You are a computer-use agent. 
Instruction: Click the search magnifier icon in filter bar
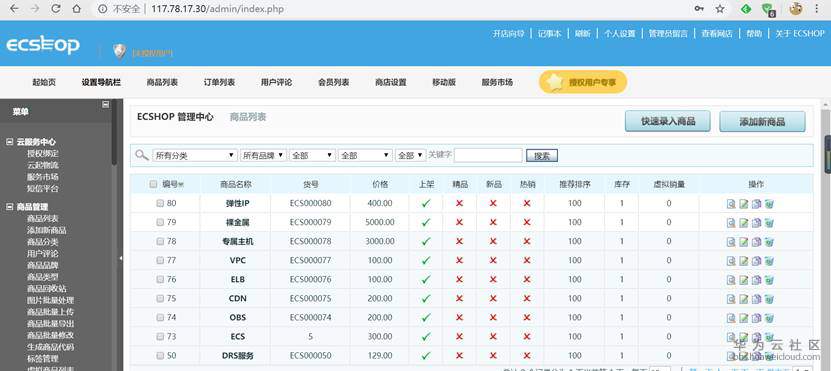click(x=141, y=155)
